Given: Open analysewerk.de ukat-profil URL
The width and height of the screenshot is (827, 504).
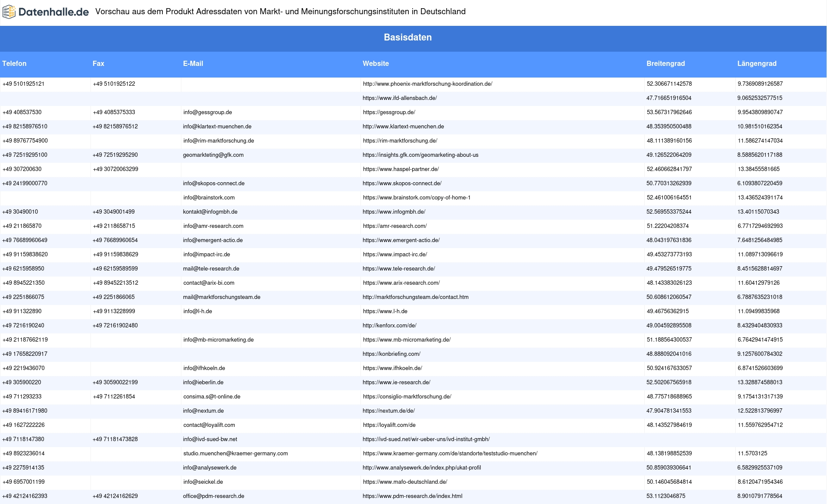Looking at the screenshot, I should (x=422, y=468).
